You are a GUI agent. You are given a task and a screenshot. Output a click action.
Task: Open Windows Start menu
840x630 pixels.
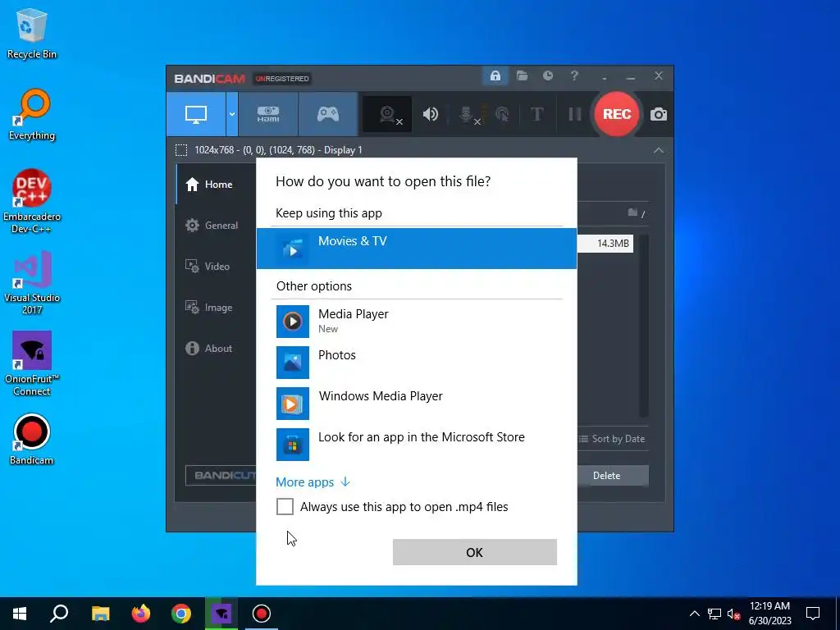click(20, 614)
